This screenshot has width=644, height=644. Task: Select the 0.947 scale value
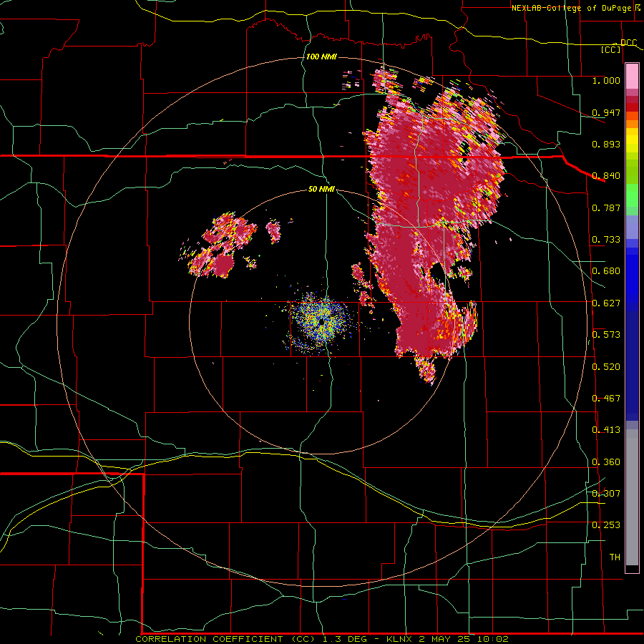(x=606, y=112)
